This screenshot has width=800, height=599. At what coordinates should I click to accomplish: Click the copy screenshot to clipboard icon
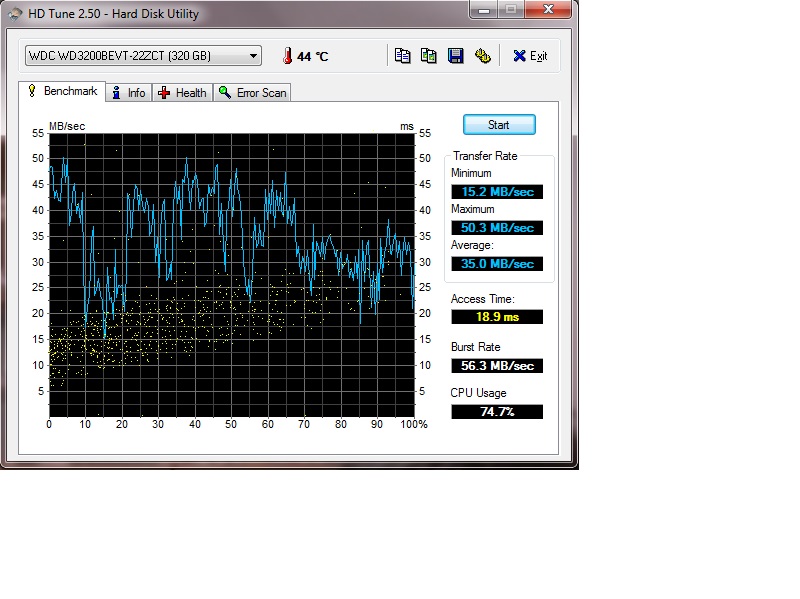click(x=429, y=56)
